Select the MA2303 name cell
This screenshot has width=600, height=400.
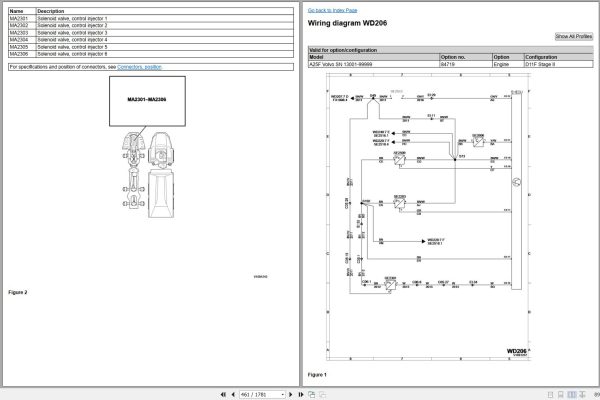tap(22, 33)
